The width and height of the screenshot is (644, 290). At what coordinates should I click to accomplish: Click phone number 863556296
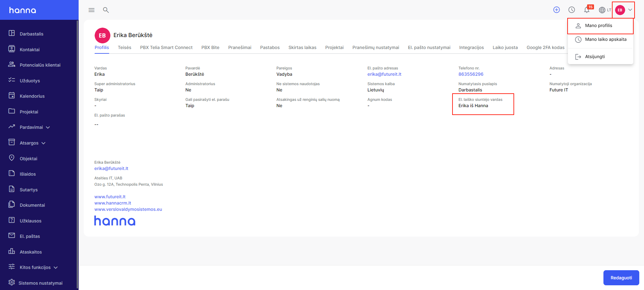coord(471,74)
